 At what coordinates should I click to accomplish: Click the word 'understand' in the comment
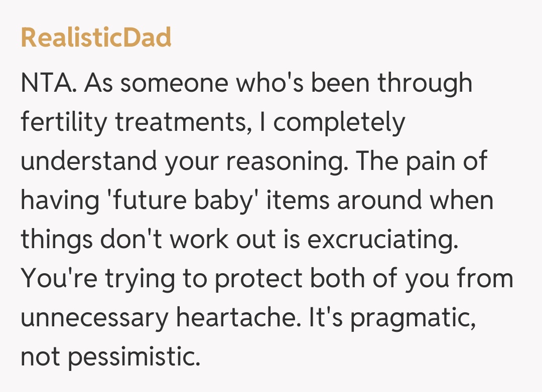click(x=88, y=161)
